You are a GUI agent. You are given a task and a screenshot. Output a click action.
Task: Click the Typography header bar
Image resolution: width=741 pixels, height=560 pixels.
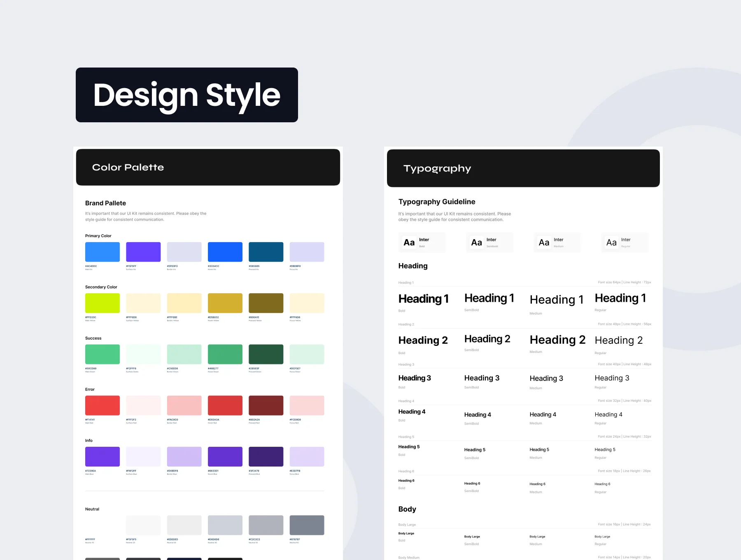coord(523,168)
